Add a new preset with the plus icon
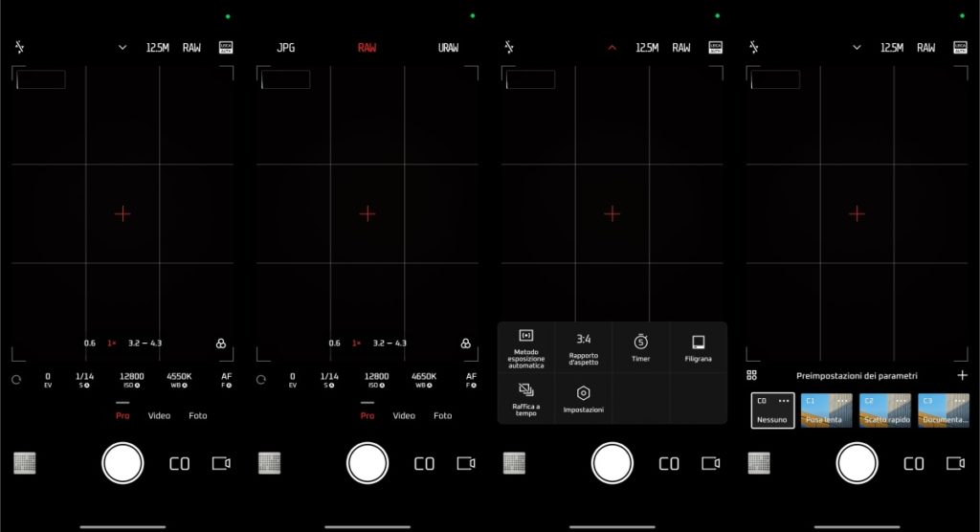This screenshot has width=980, height=532. 962,375
